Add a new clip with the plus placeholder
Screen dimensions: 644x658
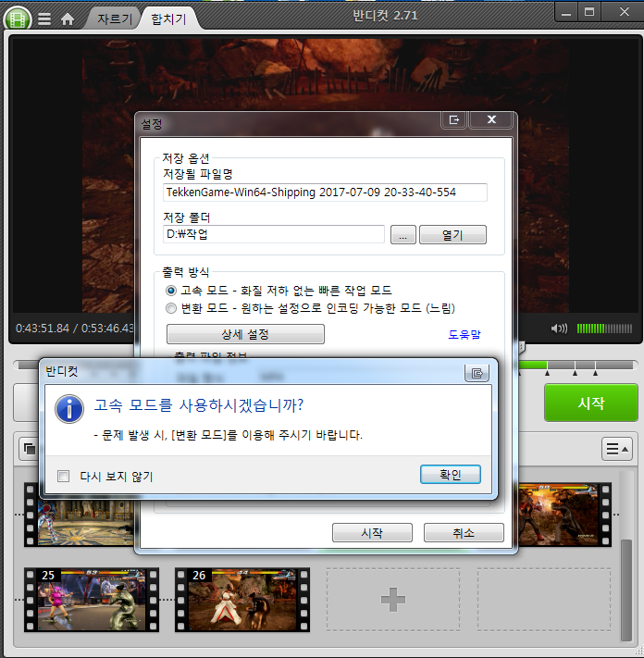coord(393,600)
